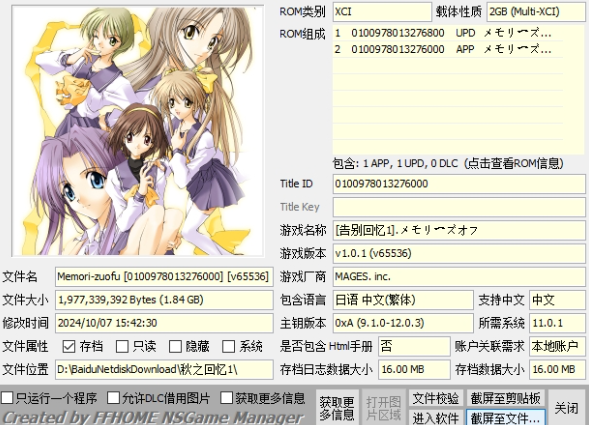Click the 游戏名称 field

tap(459, 230)
